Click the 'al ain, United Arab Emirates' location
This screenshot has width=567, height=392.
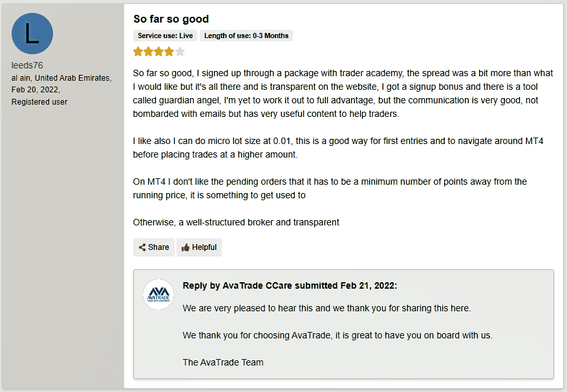(61, 78)
